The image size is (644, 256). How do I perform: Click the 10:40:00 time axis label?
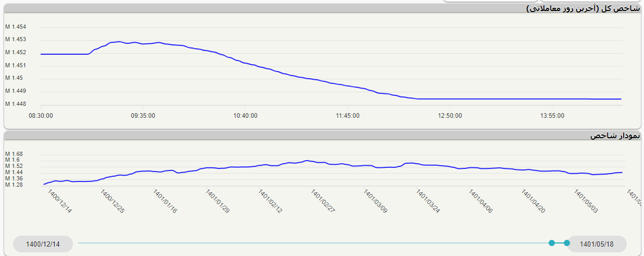point(245,116)
